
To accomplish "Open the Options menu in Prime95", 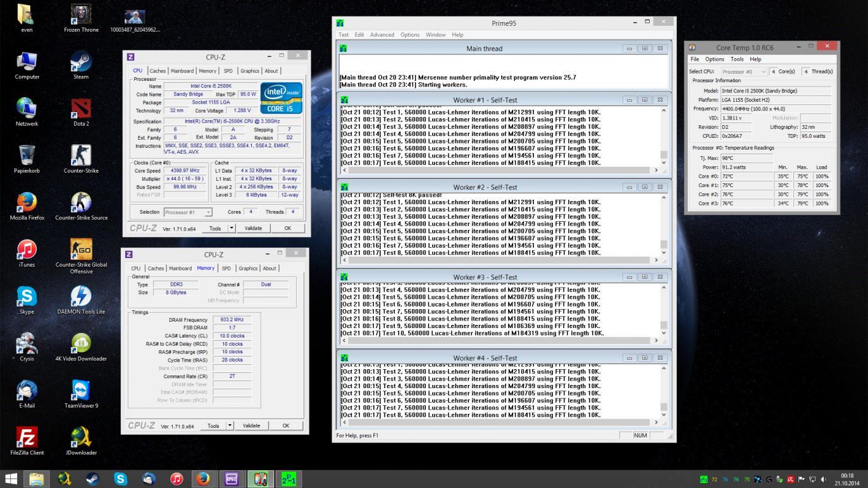I will pos(410,35).
